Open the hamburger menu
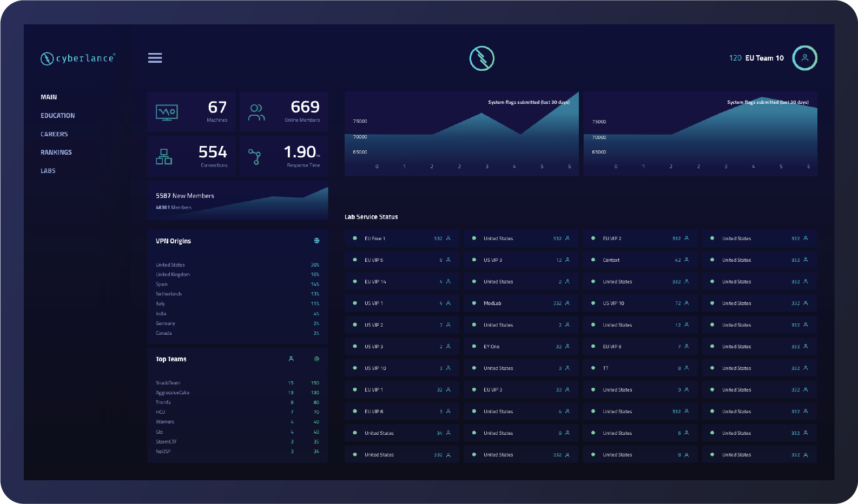 (x=155, y=58)
